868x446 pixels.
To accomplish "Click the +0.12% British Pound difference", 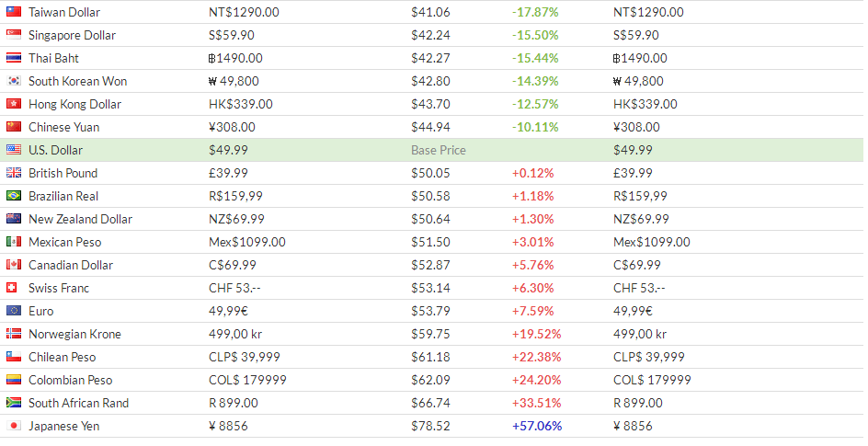I will [533, 173].
